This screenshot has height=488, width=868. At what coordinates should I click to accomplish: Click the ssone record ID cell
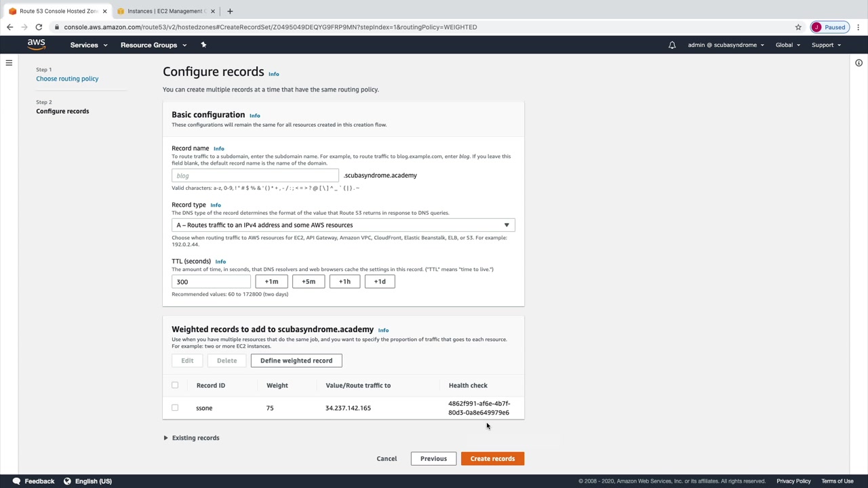pos(204,408)
